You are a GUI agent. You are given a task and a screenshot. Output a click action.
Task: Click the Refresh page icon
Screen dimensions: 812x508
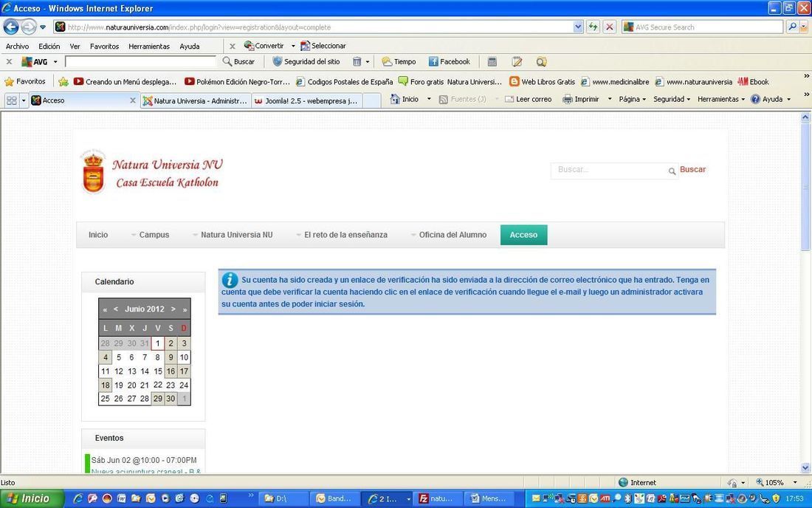pyautogui.click(x=593, y=27)
